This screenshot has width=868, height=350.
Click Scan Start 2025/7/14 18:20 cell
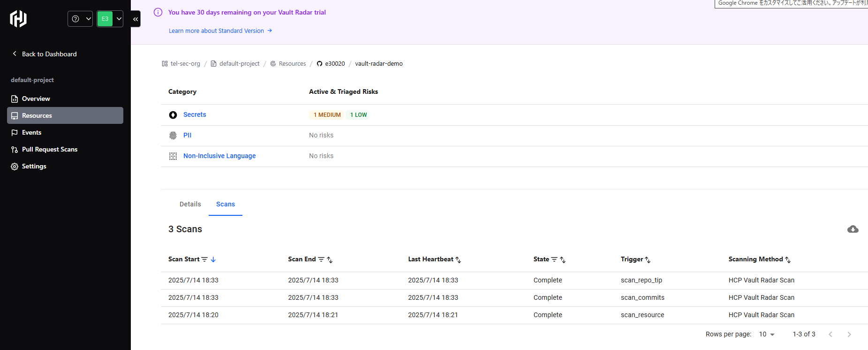(193, 315)
